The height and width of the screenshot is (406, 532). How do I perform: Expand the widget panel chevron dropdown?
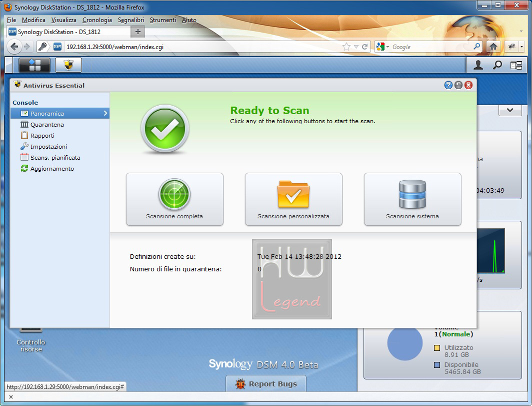point(510,111)
